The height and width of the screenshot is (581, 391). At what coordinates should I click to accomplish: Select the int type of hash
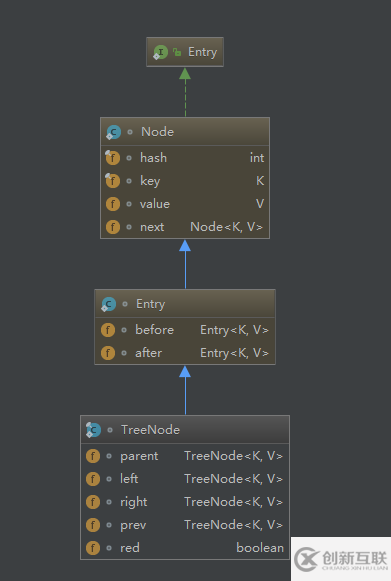coord(257,158)
